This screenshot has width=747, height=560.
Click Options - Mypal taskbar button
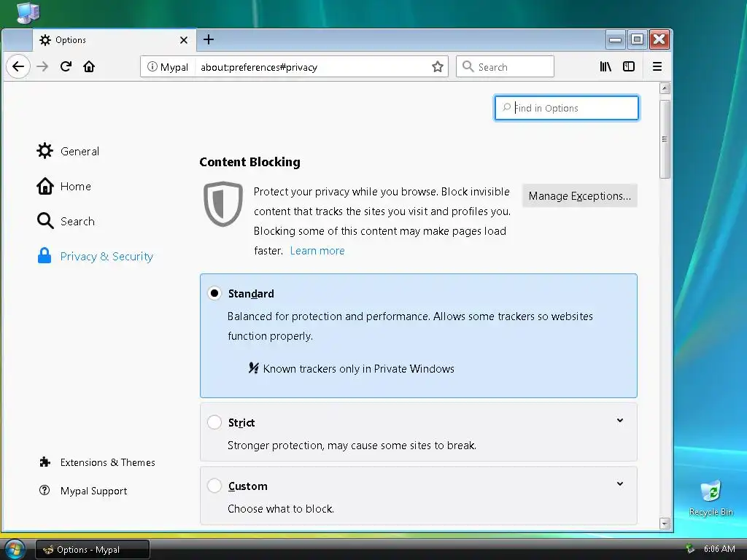click(93, 550)
